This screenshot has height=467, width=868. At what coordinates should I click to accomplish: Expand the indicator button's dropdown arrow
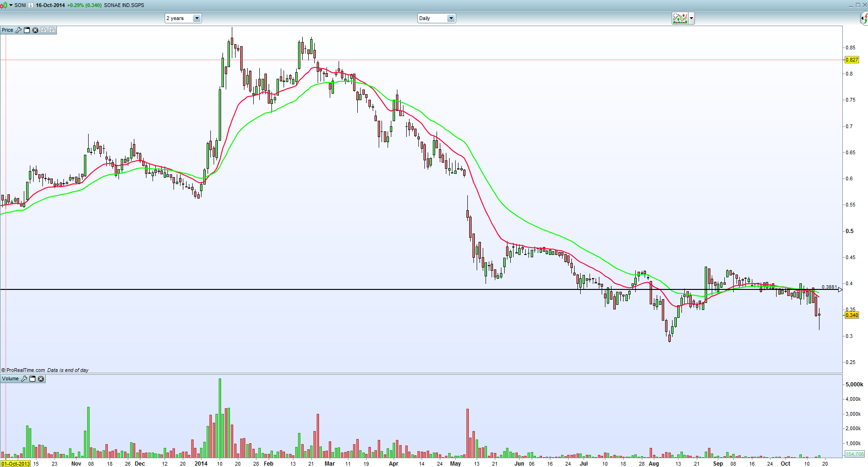(x=691, y=19)
